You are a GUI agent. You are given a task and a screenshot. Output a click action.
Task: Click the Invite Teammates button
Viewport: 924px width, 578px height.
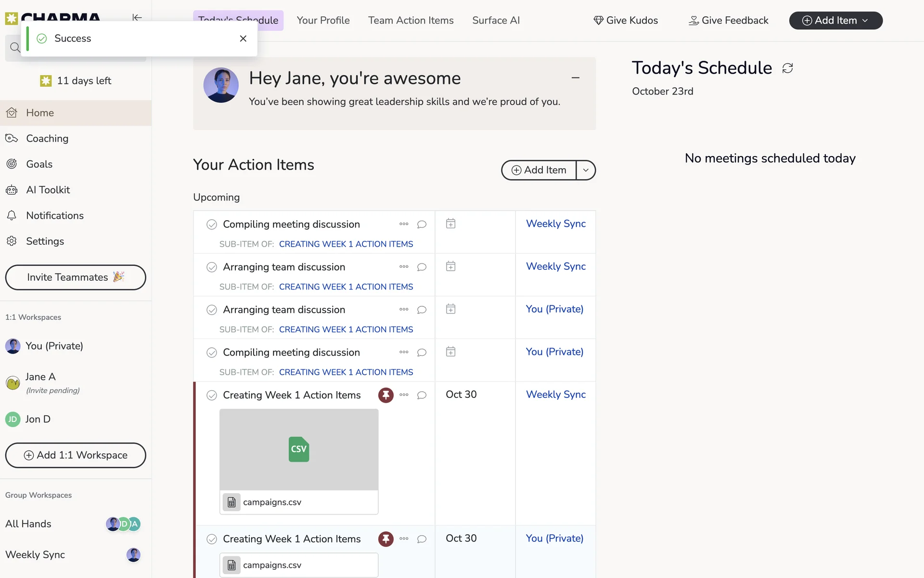[x=76, y=277]
